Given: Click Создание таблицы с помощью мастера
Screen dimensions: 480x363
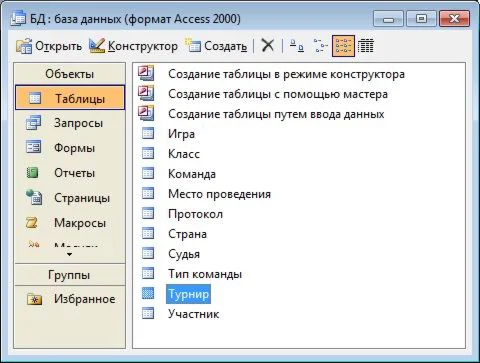Looking at the screenshot, I should pyautogui.click(x=278, y=94).
